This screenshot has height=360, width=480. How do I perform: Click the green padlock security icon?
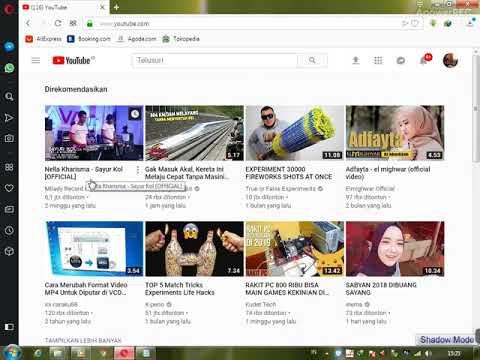click(89, 24)
